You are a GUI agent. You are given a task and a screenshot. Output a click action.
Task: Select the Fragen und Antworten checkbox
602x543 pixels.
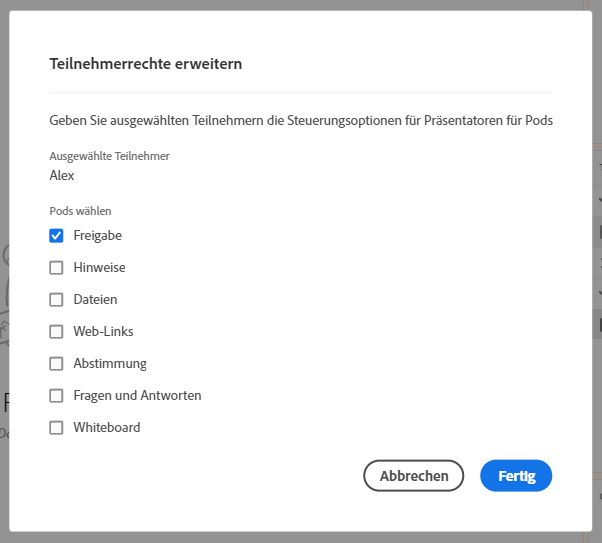pyautogui.click(x=57, y=396)
